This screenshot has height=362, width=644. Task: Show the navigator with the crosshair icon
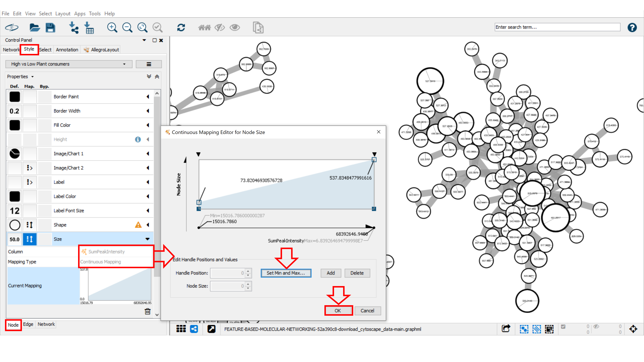[633, 329]
